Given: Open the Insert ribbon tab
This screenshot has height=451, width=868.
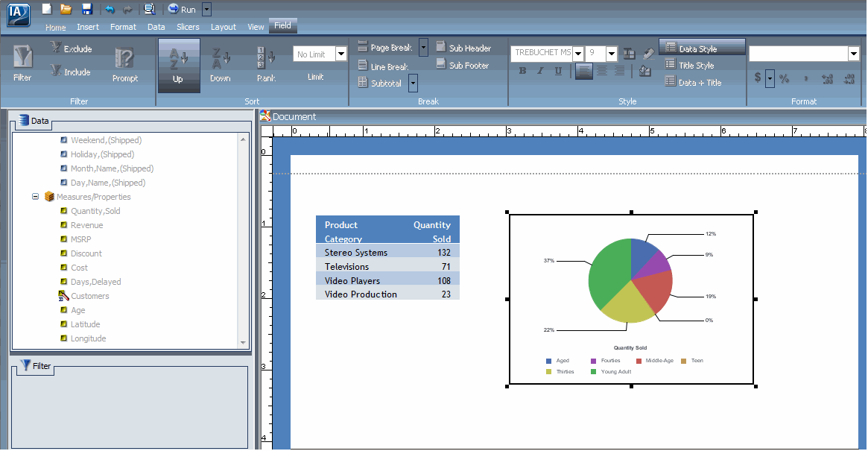Looking at the screenshot, I should pyautogui.click(x=88, y=27).
